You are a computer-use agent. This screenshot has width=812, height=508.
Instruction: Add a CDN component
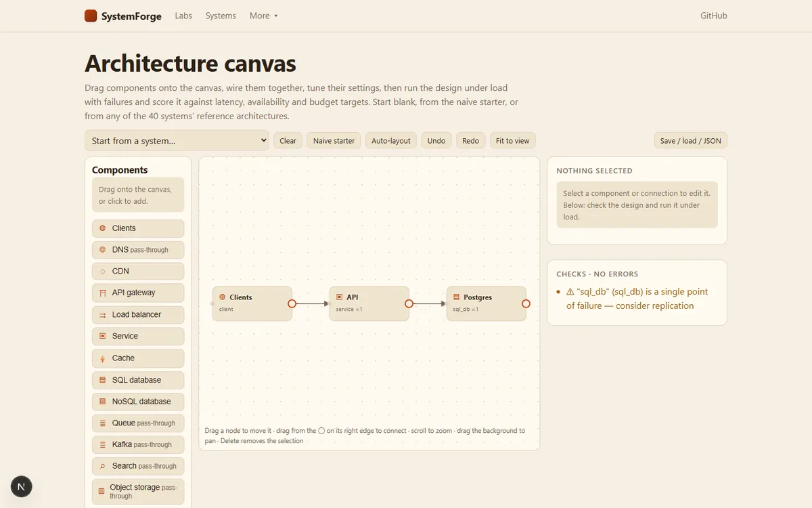(x=138, y=271)
